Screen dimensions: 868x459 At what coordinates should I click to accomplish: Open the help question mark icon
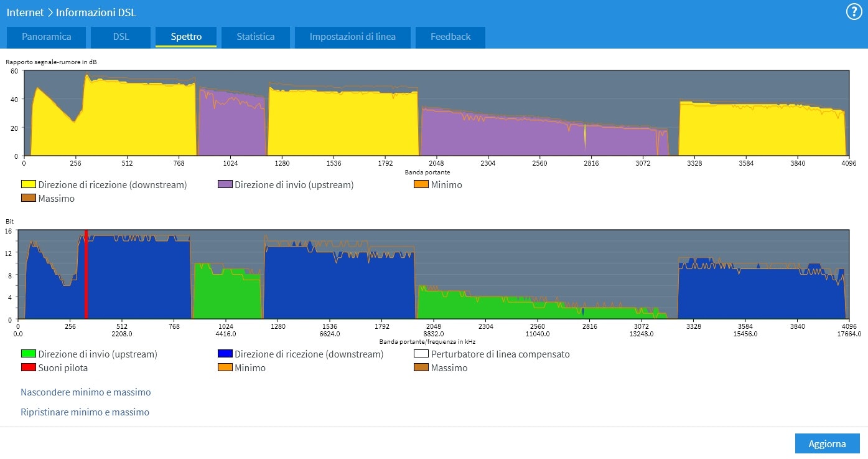853,12
